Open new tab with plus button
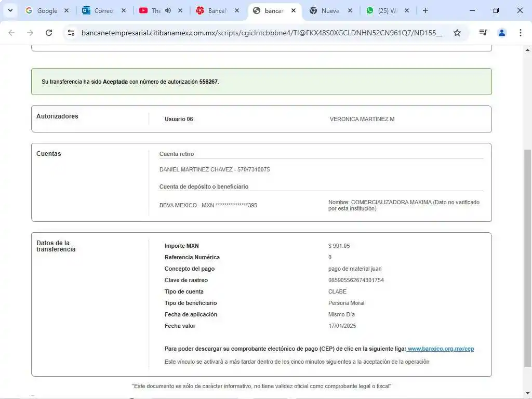532x399 pixels. (425, 10)
